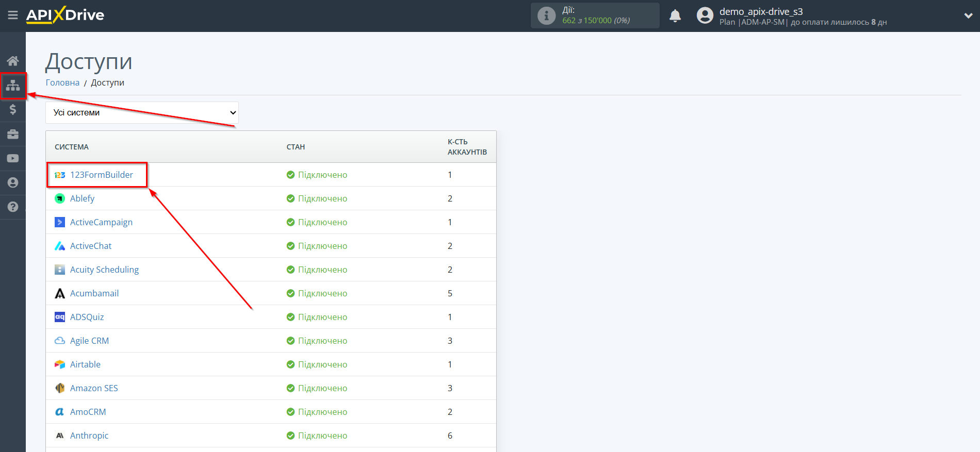Viewport: 980px width, 452px height.
Task: Open the Acuity Scheduling system link
Action: click(104, 270)
